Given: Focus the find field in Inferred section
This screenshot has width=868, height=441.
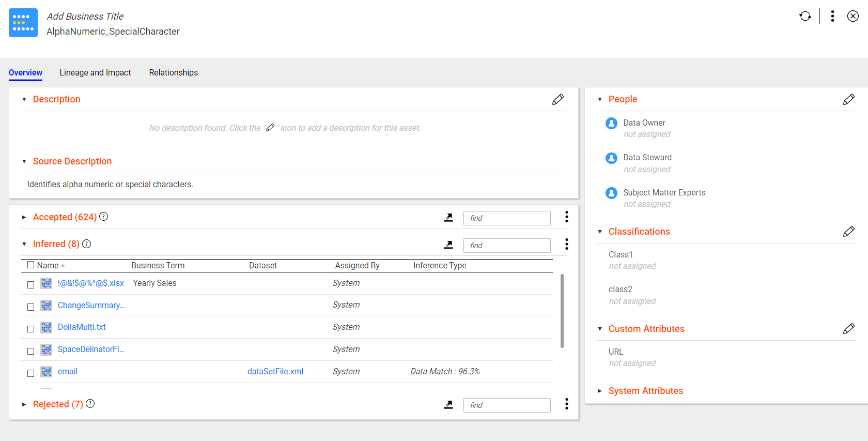Looking at the screenshot, I should [x=507, y=246].
